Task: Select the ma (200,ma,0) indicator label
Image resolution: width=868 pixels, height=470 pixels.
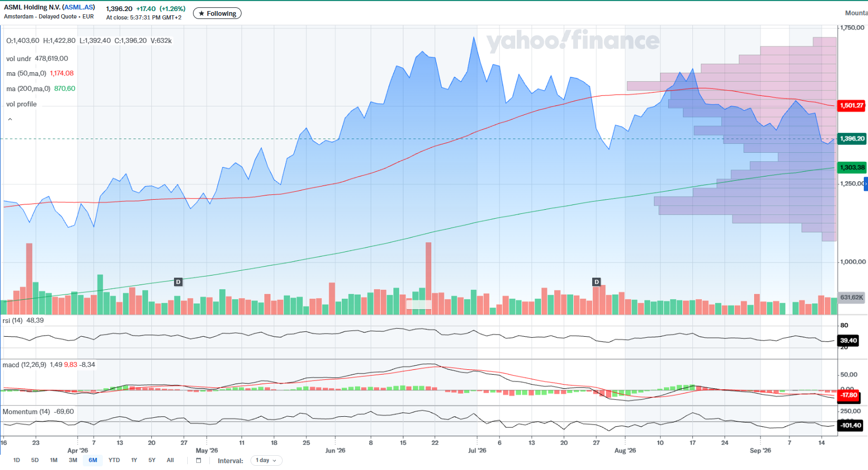Action: click(28, 89)
